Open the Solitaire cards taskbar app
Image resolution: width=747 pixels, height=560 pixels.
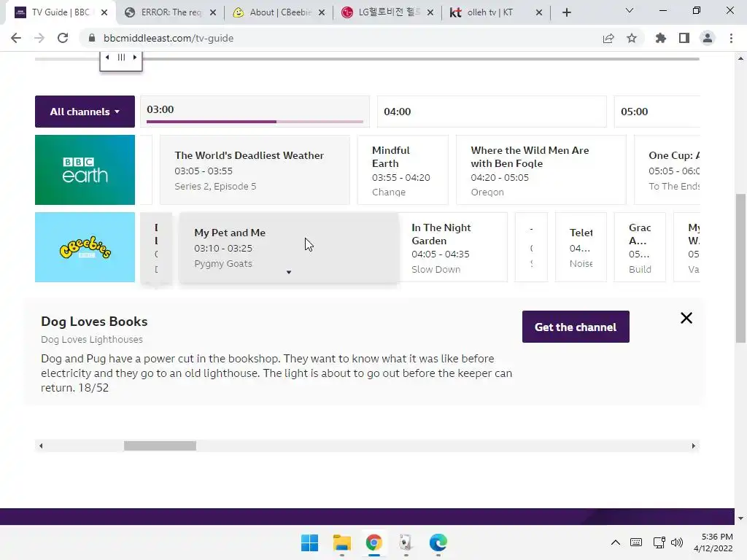pos(406,542)
